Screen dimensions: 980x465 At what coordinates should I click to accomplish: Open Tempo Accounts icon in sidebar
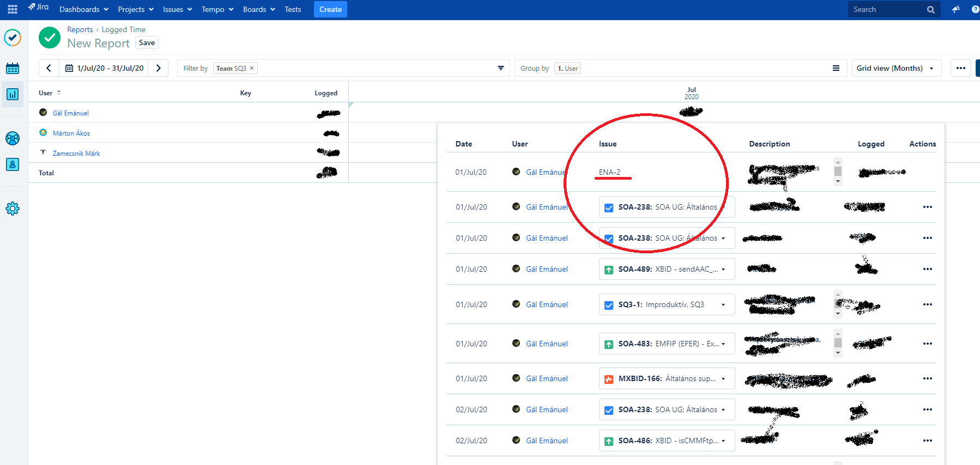13,164
